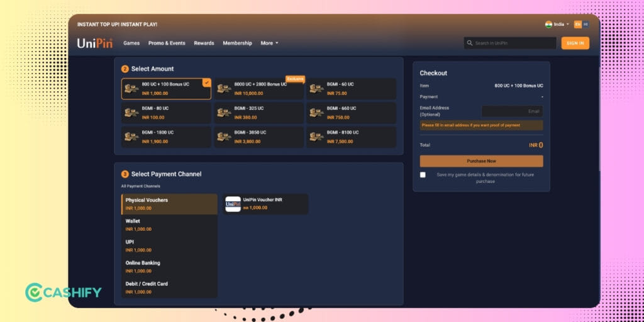Click the UC crate icon beside BGMI - 80 UC

point(131,113)
